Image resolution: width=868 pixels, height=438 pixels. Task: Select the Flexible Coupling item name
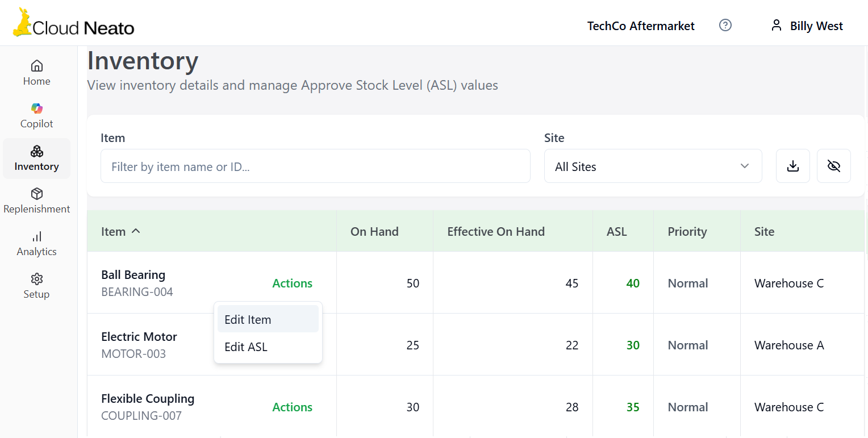[148, 398]
